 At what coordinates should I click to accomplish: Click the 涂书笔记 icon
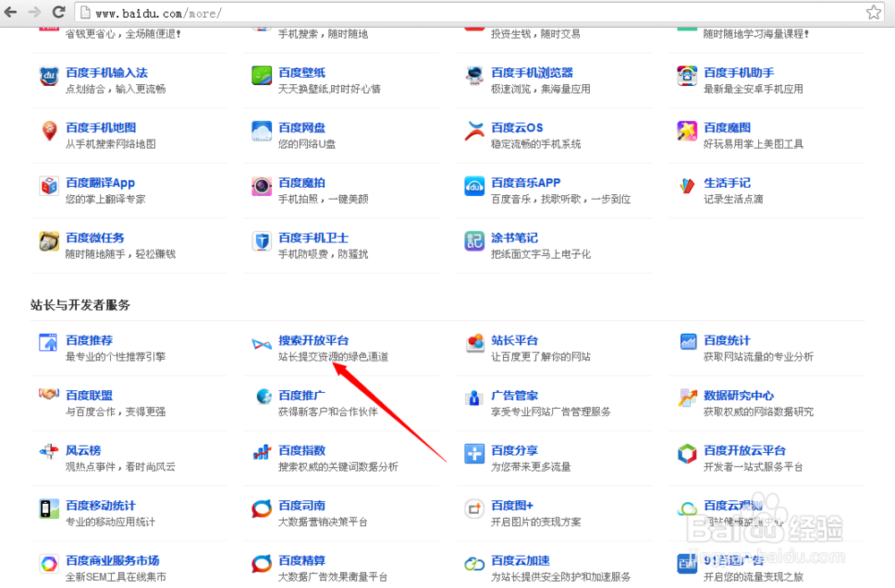(x=474, y=241)
